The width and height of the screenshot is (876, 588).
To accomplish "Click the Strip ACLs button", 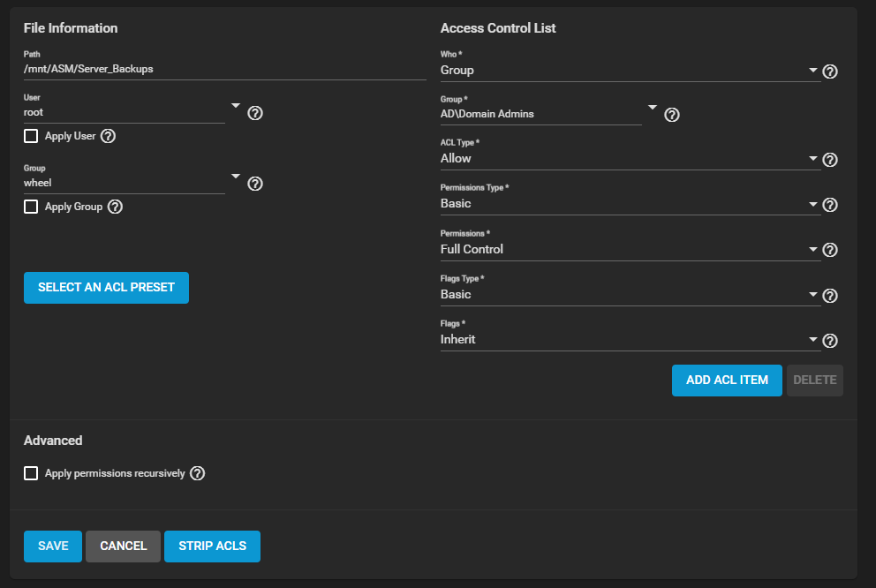I will point(212,547).
